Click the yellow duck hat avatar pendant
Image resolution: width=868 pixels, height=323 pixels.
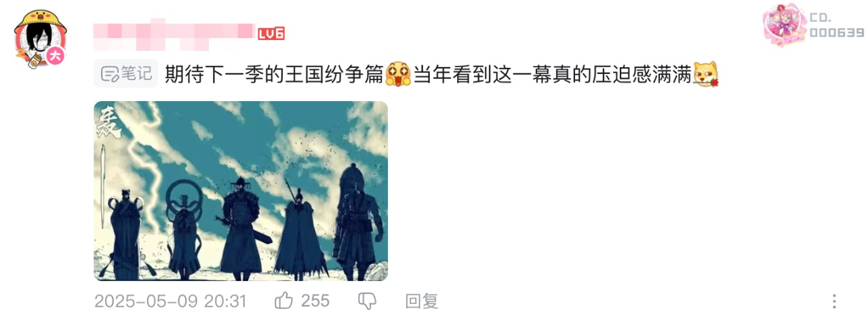tap(39, 22)
